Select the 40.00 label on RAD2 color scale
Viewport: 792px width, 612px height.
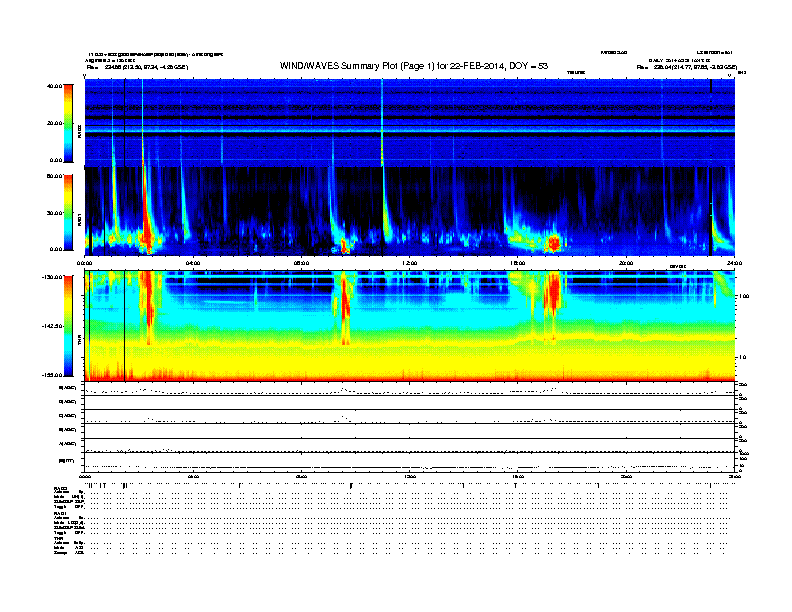point(54,86)
